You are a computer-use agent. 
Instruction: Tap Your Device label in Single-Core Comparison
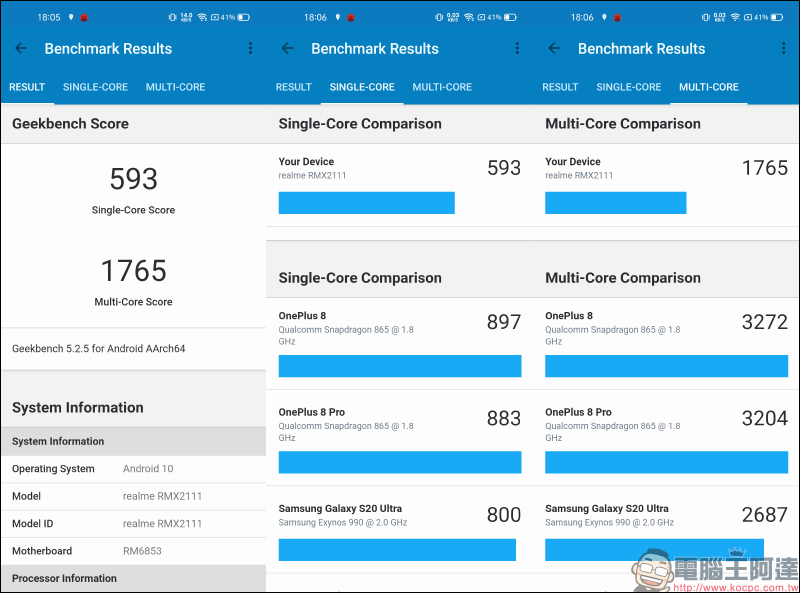[306, 162]
